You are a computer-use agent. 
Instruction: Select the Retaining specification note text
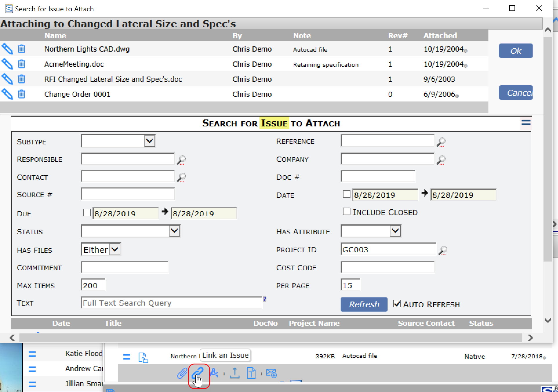pyautogui.click(x=326, y=65)
